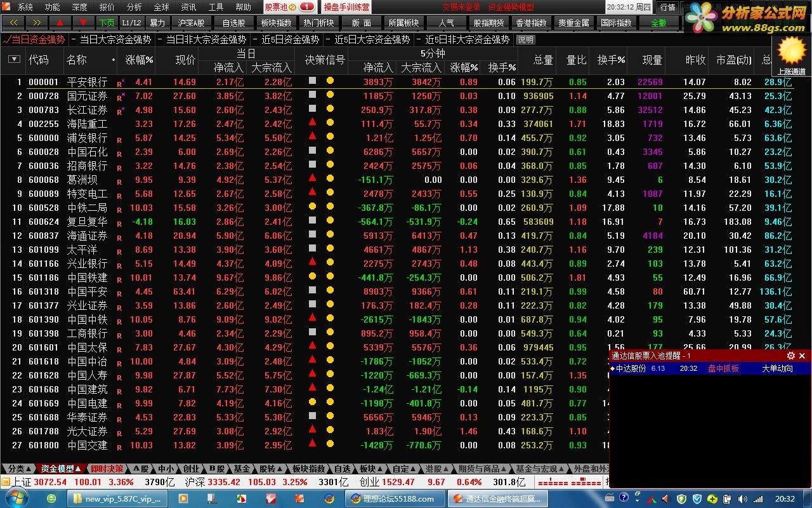This screenshot has width=812, height=508.
Task: Open the 股票池 button with red badge
Action: point(289,7)
